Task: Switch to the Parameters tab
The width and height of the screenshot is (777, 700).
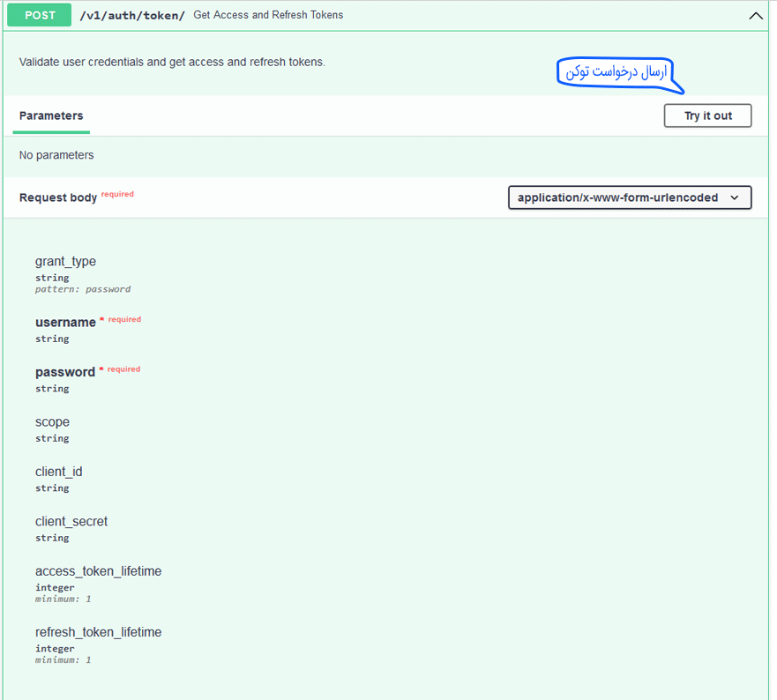Action: coord(51,115)
